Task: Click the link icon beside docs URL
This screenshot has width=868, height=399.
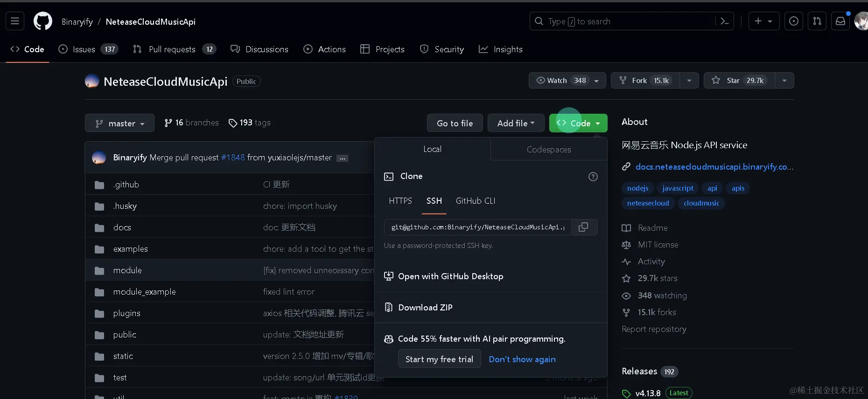Action: click(626, 167)
